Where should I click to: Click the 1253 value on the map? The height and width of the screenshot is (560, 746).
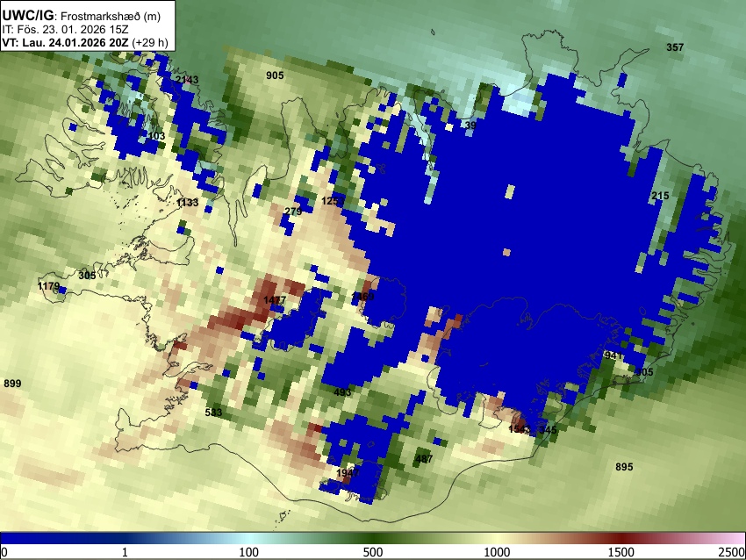click(333, 201)
